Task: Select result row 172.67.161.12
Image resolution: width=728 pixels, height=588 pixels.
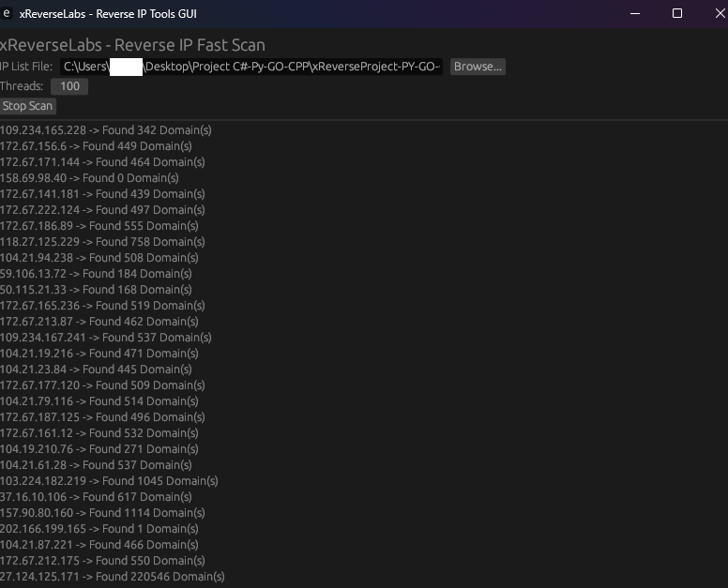Action: (x=99, y=433)
